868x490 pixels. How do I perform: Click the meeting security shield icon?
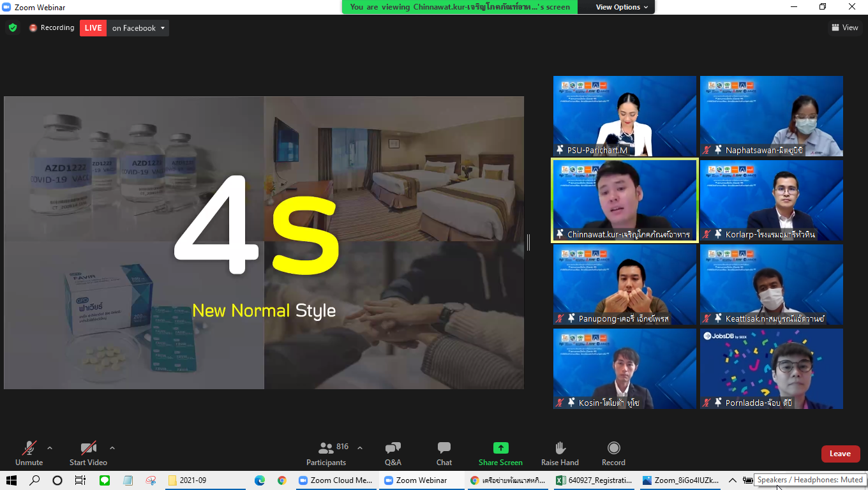pyautogui.click(x=12, y=27)
